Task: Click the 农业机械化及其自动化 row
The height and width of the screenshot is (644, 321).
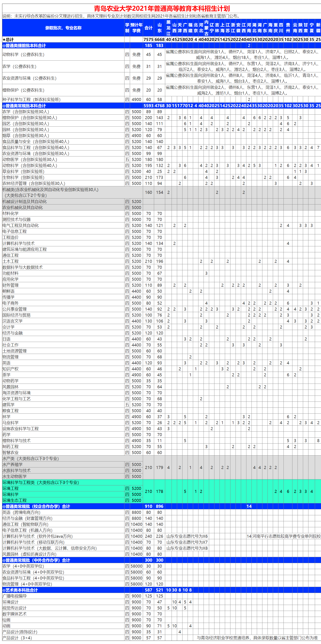Action: 162,207
